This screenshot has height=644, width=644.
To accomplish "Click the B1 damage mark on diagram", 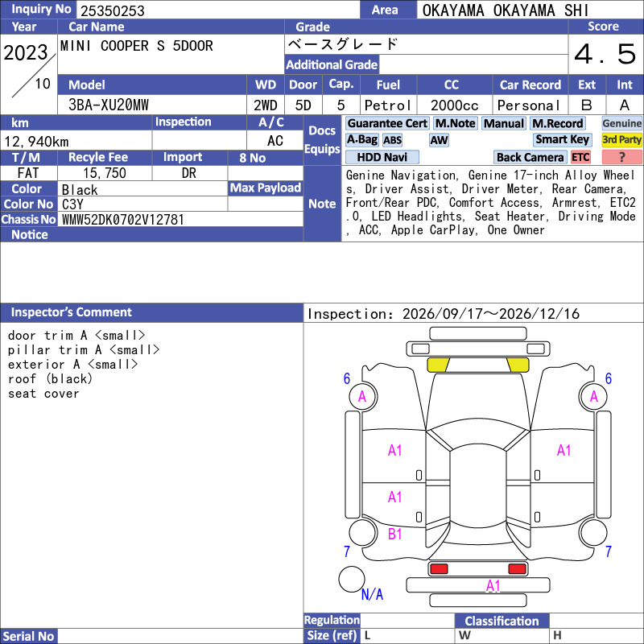I will (x=394, y=534).
